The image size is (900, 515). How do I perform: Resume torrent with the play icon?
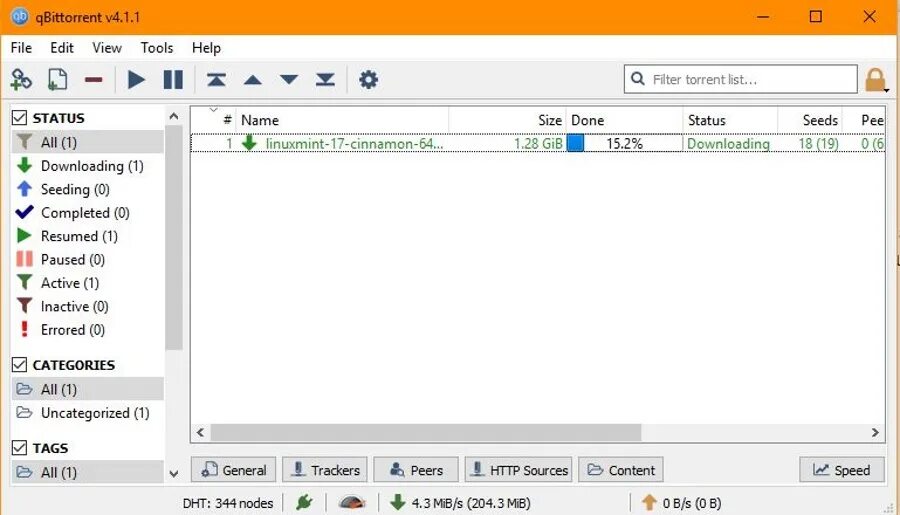[x=136, y=80]
